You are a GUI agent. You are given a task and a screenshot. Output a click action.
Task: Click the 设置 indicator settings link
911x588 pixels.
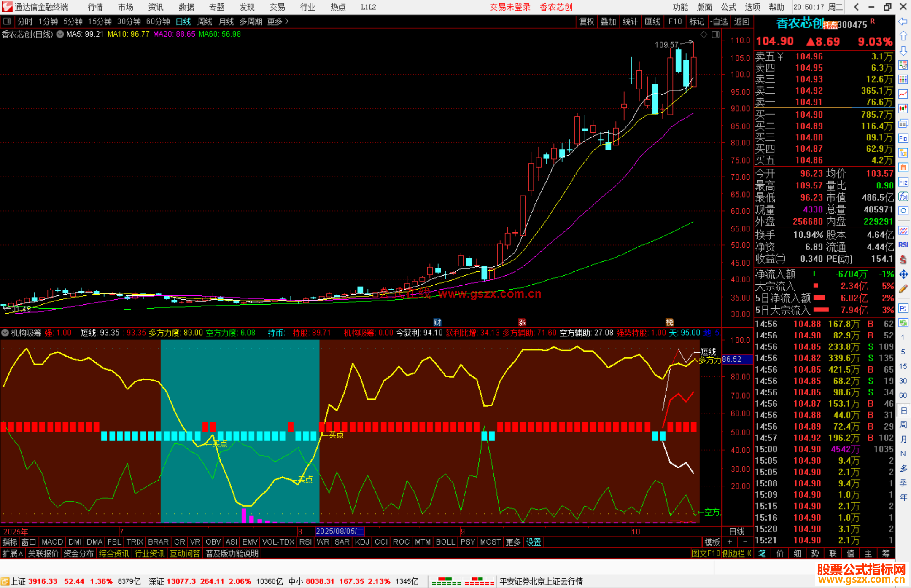coord(533,542)
